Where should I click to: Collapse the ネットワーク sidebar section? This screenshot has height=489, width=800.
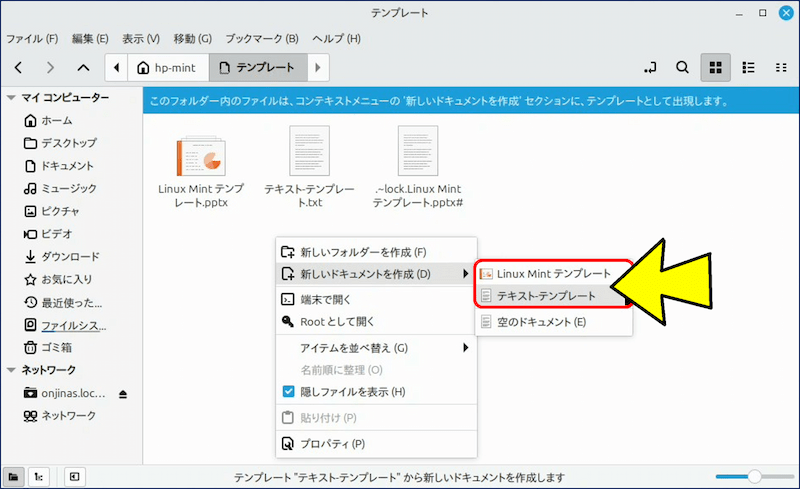tap(11, 370)
